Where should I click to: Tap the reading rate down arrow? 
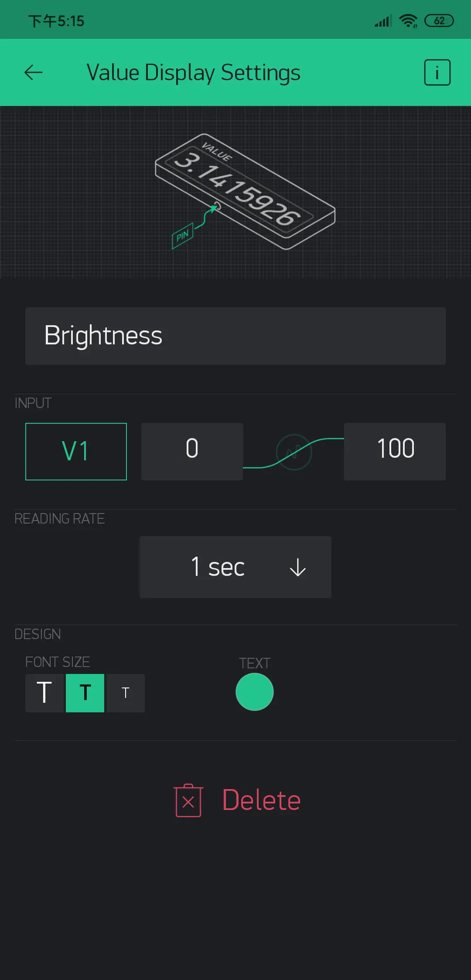pyautogui.click(x=298, y=568)
